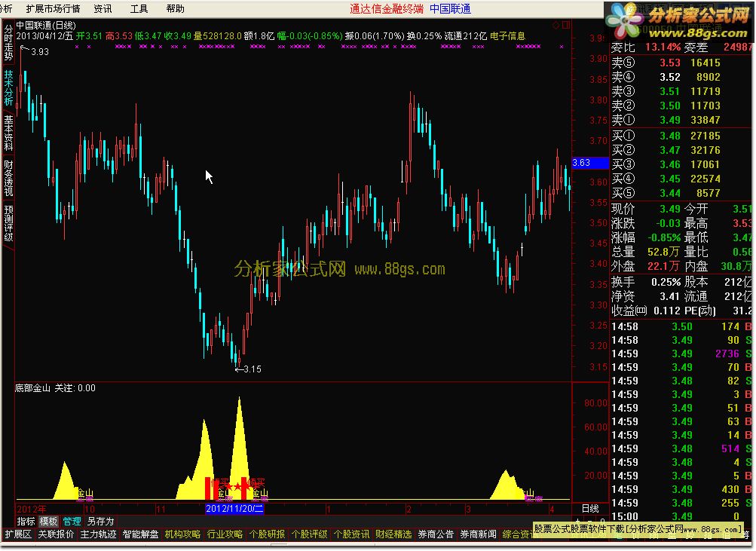Click the 14:59 tick with volume 2736
Image resolution: width=756 pixels, height=551 pixels.
pos(681,354)
